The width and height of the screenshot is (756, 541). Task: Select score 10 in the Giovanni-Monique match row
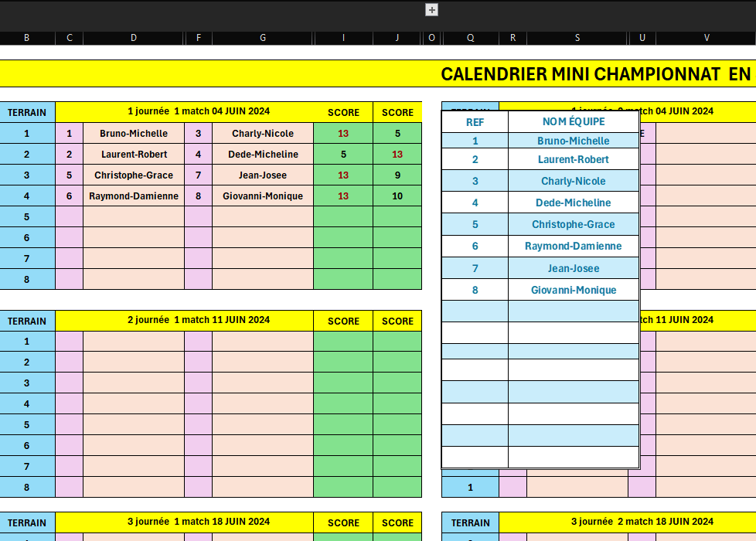click(x=397, y=196)
